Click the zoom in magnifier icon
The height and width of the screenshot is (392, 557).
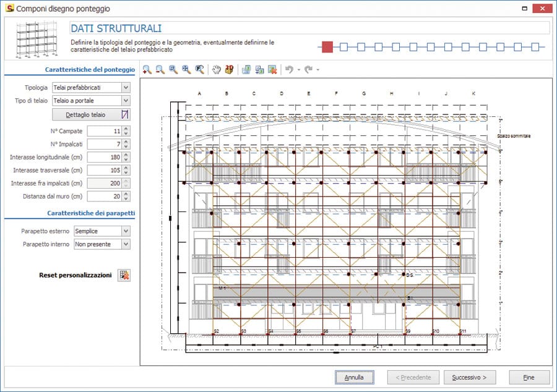tap(147, 70)
